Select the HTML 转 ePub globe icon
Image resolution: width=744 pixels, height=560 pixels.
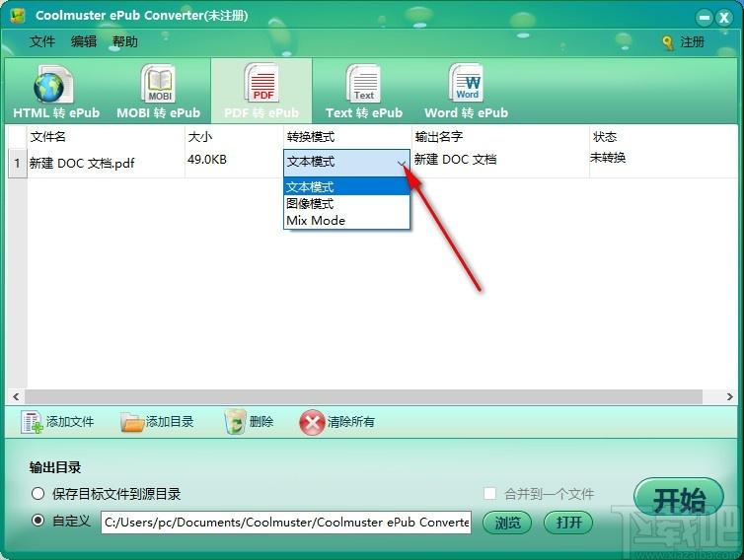(52, 85)
